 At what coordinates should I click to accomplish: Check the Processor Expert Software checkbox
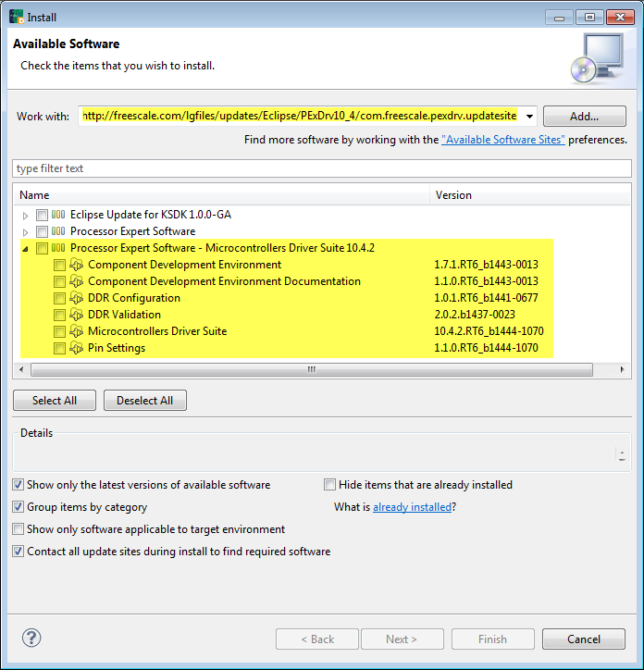click(42, 231)
